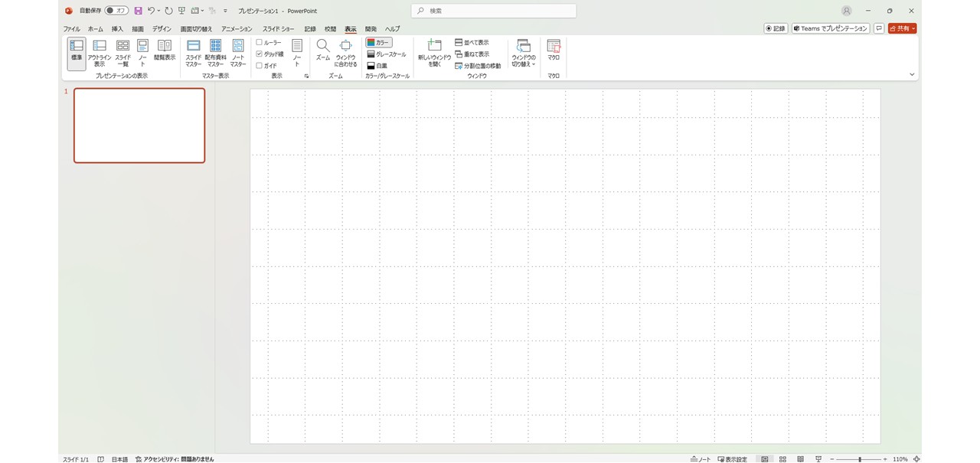Open 新しいウィンドウを開く new window
Screen dimensions: 980x463
pos(435,54)
